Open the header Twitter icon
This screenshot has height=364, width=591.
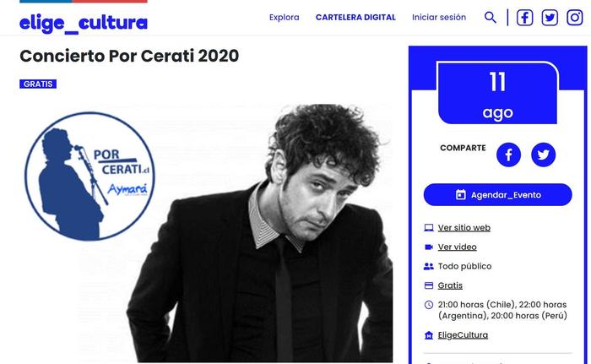point(550,18)
